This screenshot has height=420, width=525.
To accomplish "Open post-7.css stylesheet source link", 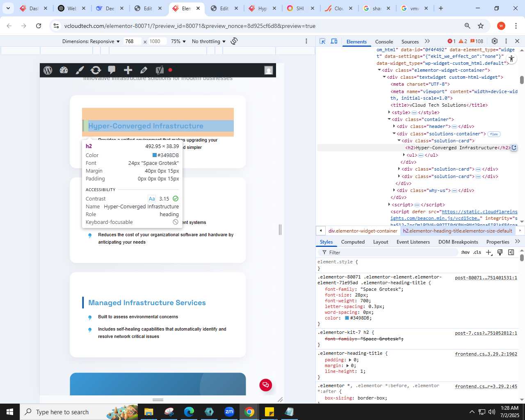I will 486,333.
